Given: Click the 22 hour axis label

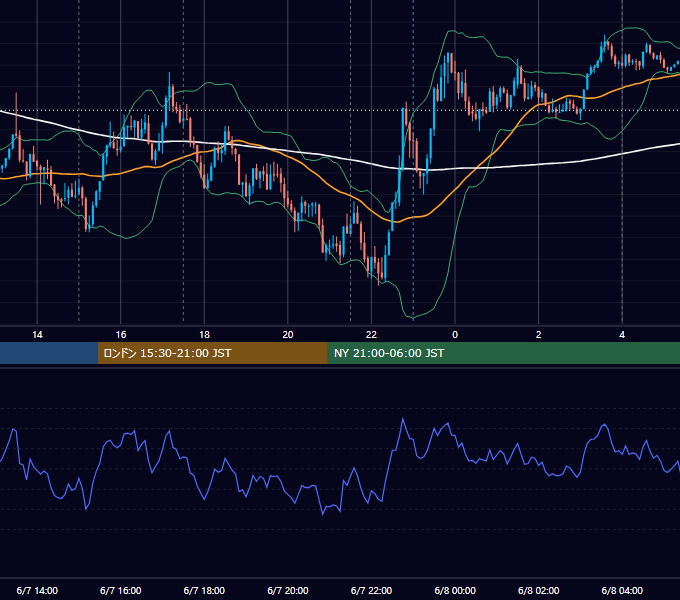Looking at the screenshot, I should click(x=371, y=334).
